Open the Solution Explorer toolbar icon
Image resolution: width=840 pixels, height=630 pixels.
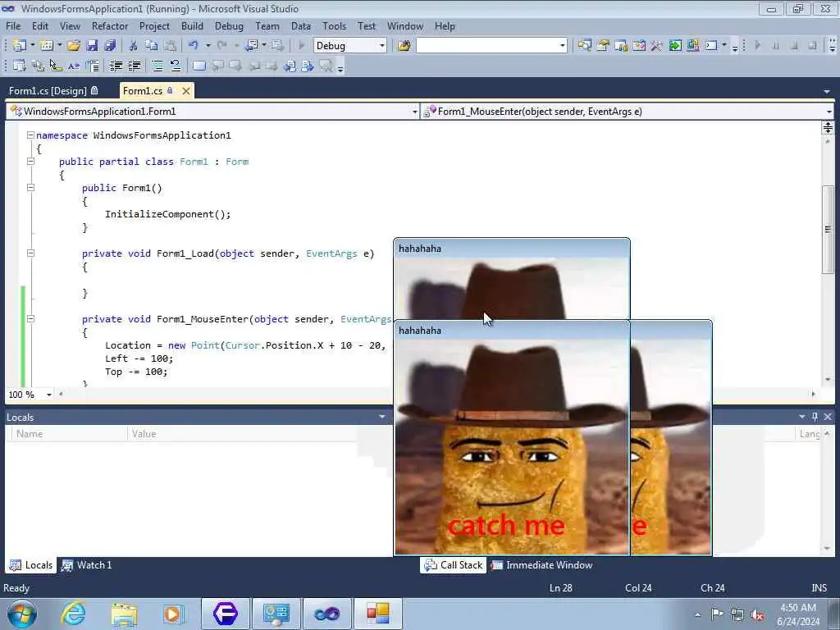tap(584, 46)
